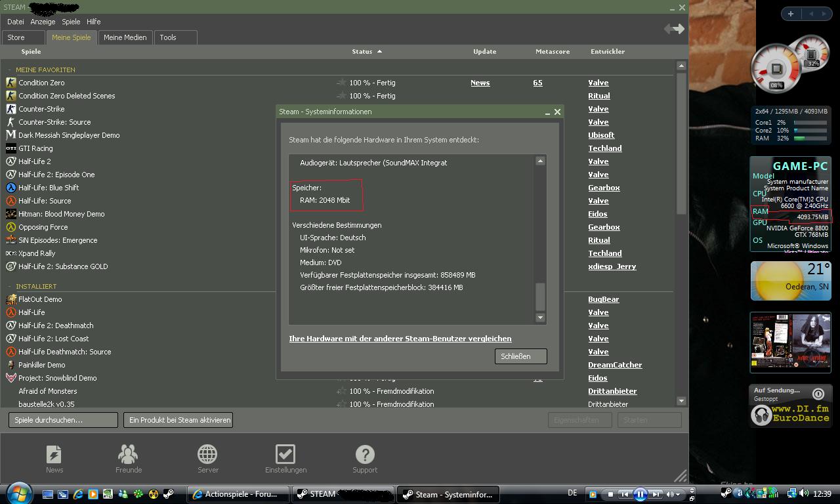840x504 pixels.
Task: Go to previous track in taskbar player
Action: (x=624, y=494)
